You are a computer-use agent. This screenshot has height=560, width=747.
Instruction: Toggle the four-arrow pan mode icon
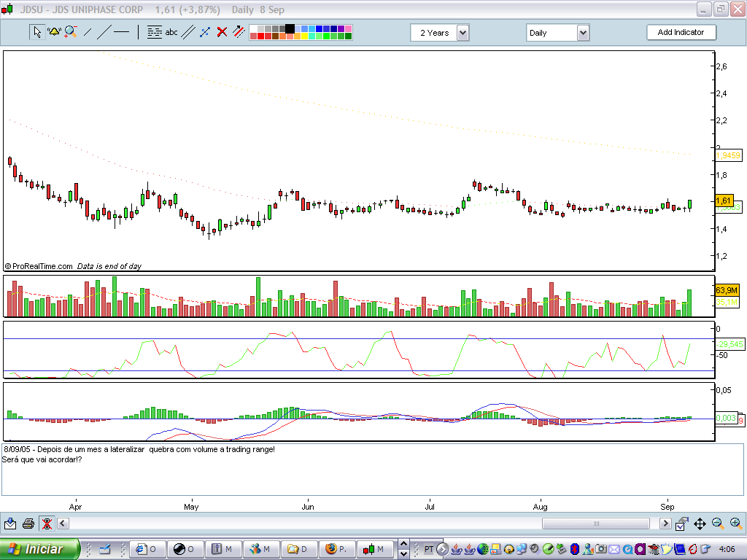coord(700,524)
